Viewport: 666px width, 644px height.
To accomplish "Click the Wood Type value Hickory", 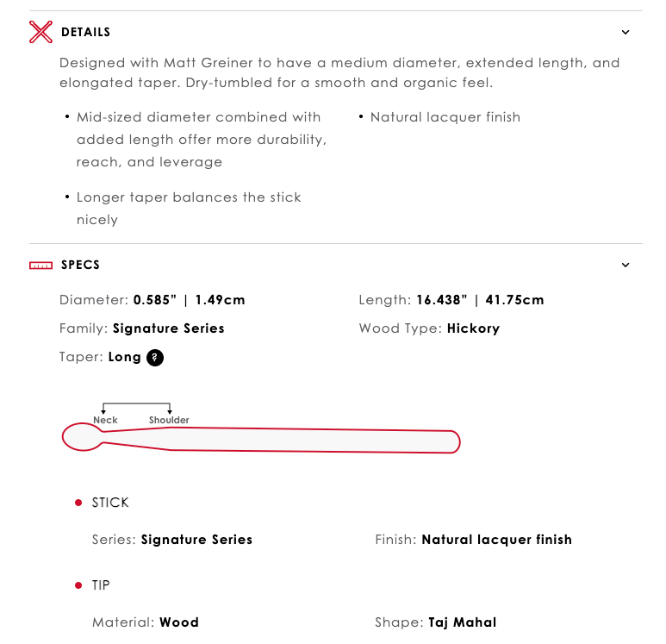I will click(473, 328).
